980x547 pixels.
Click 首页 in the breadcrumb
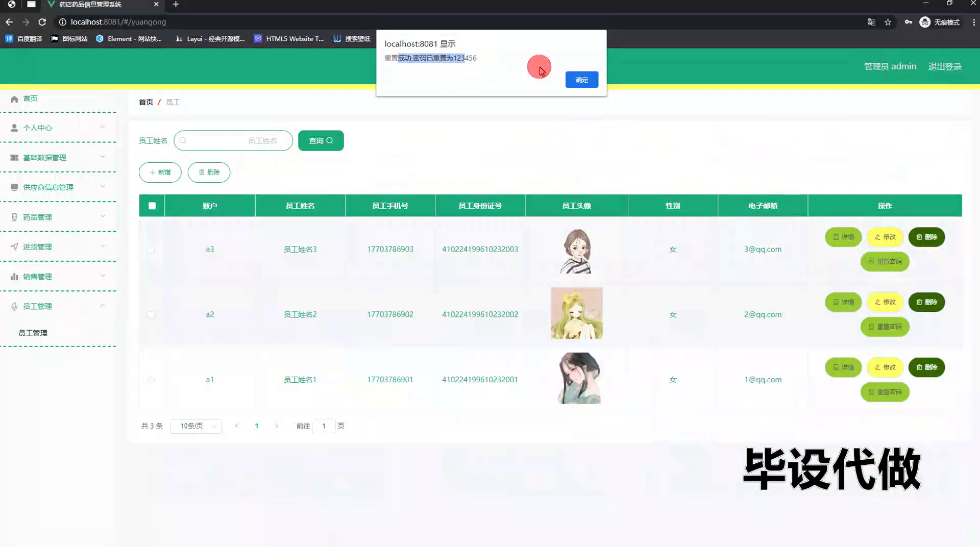point(146,102)
